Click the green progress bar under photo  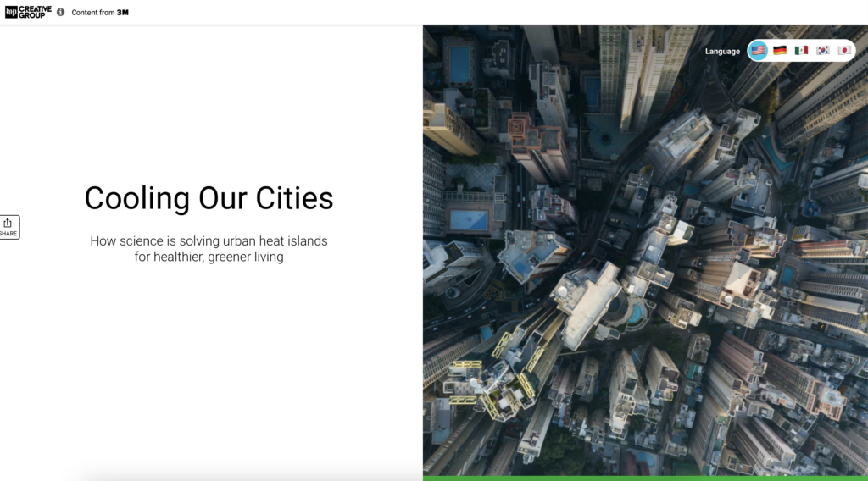[645, 478]
